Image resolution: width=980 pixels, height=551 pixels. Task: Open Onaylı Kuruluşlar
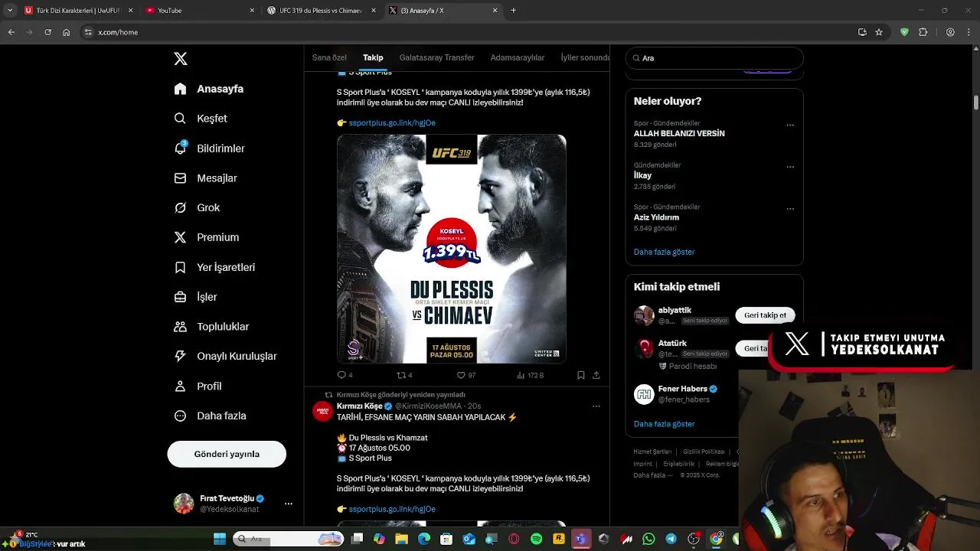coord(225,356)
